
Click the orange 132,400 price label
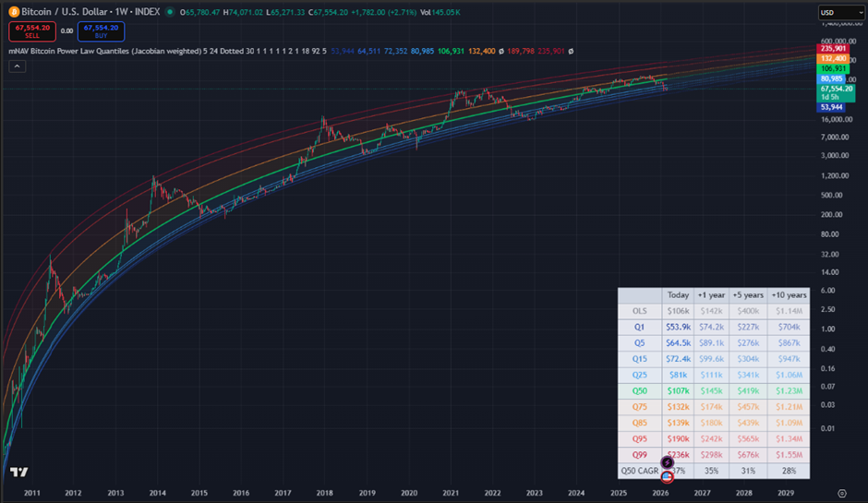833,58
